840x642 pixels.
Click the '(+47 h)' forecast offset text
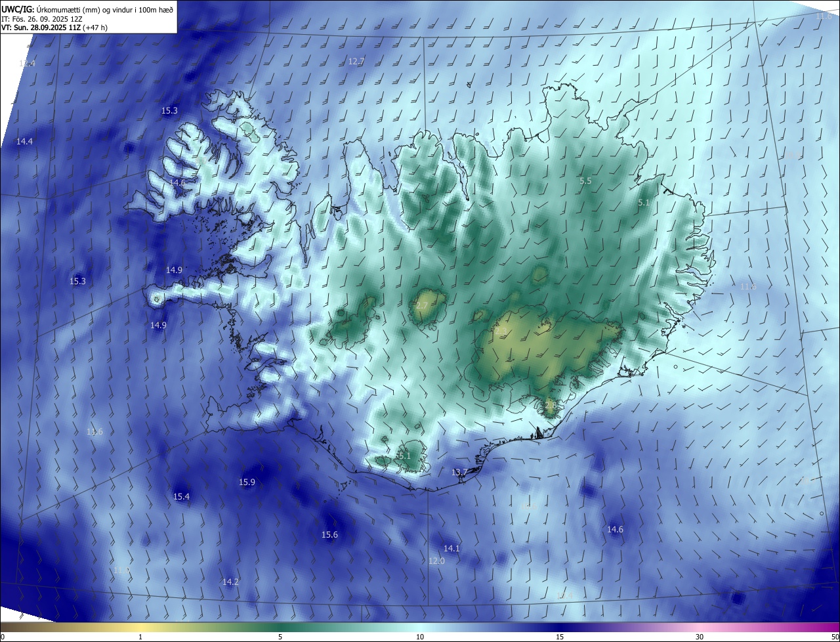pyautogui.click(x=95, y=28)
